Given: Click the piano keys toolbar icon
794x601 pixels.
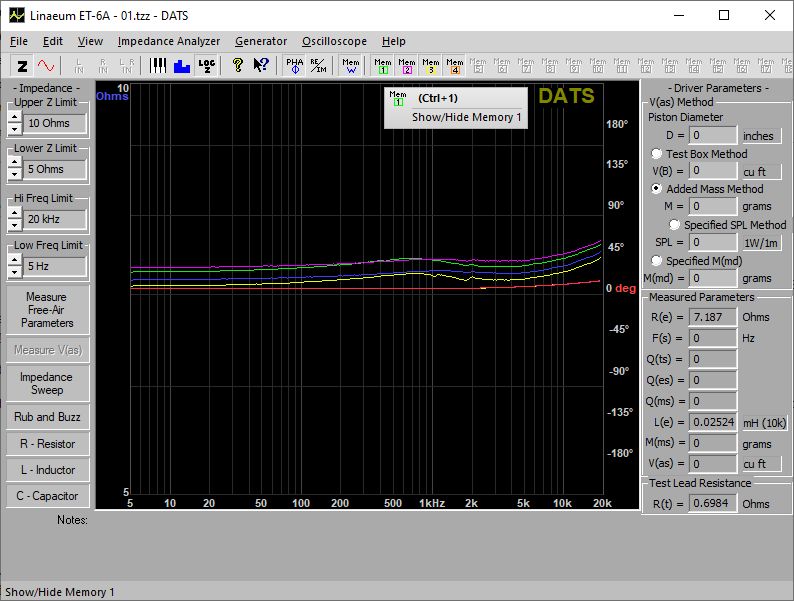Looking at the screenshot, I should [x=158, y=66].
